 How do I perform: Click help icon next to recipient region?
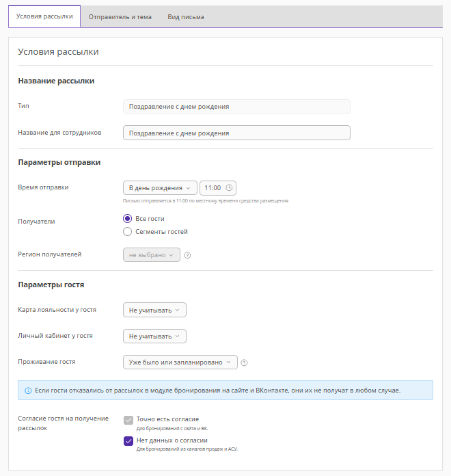[x=187, y=255]
